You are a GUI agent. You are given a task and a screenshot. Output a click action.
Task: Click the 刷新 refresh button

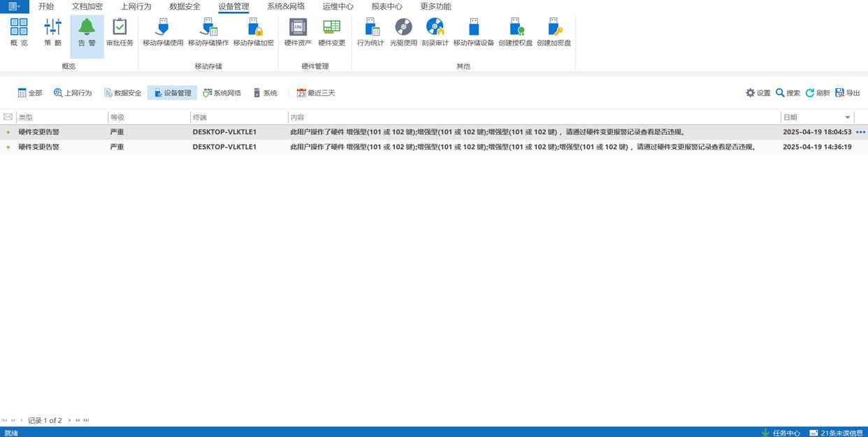coord(818,93)
